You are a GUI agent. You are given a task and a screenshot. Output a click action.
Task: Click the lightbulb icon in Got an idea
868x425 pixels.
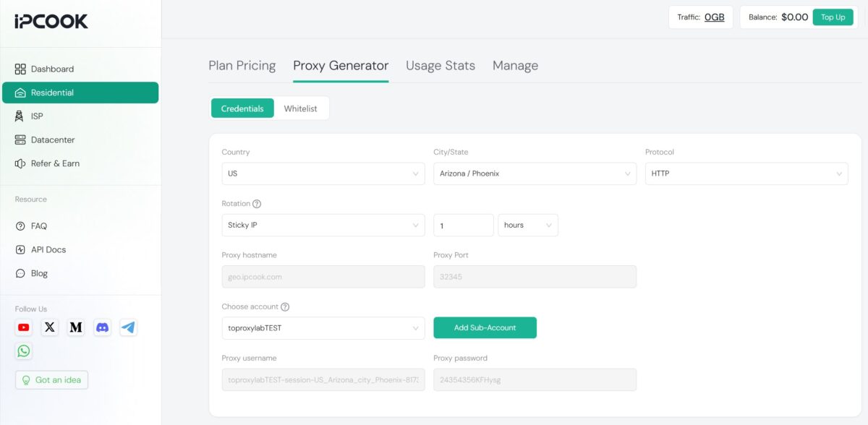tap(26, 379)
